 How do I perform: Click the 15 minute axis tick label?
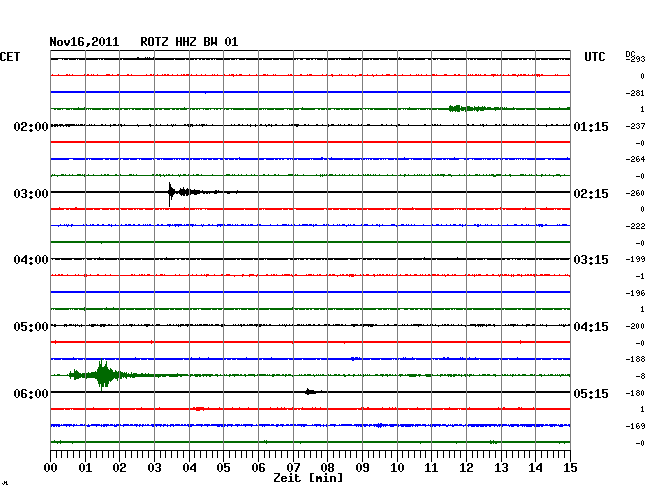click(x=570, y=467)
